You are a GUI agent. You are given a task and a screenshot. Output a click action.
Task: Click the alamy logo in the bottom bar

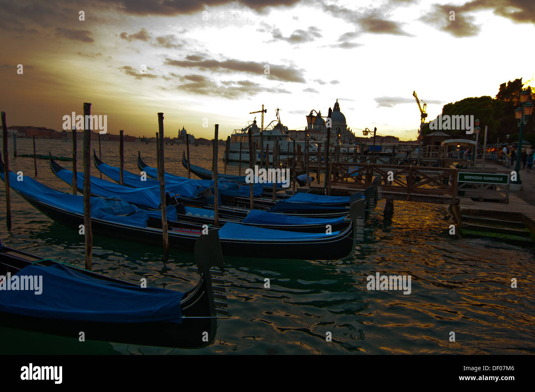pyautogui.click(x=42, y=373)
